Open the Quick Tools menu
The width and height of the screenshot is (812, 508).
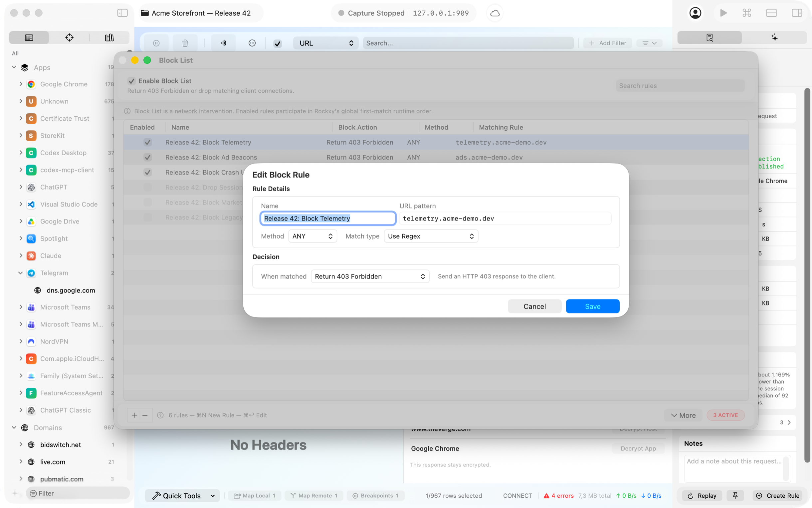click(x=183, y=496)
